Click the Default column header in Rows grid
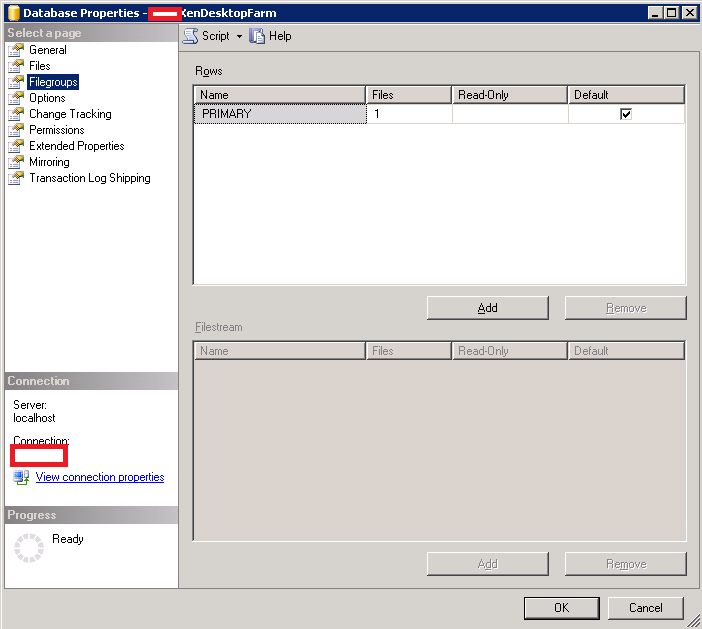 point(626,95)
